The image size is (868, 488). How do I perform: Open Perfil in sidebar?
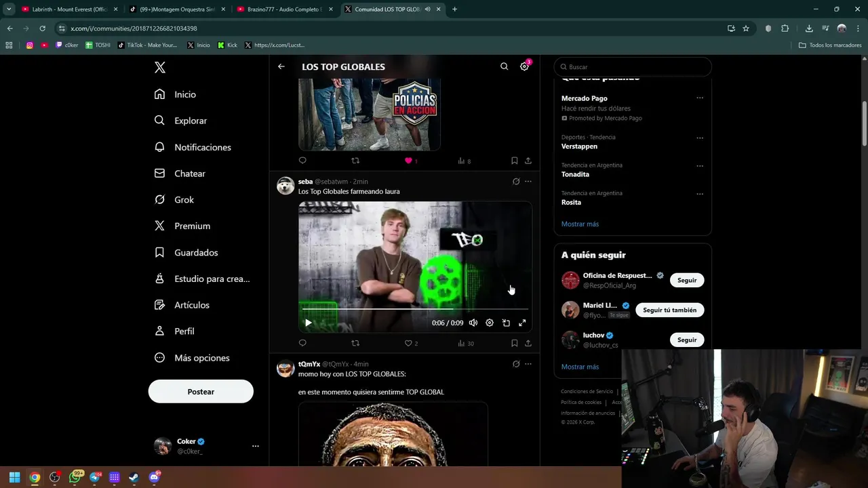pos(175,331)
